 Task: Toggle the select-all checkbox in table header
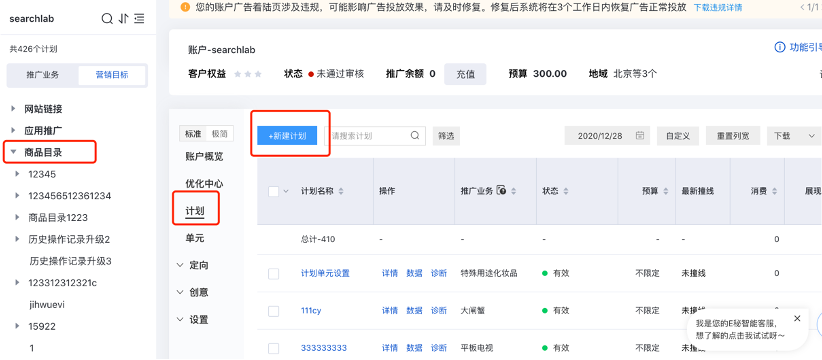(273, 191)
